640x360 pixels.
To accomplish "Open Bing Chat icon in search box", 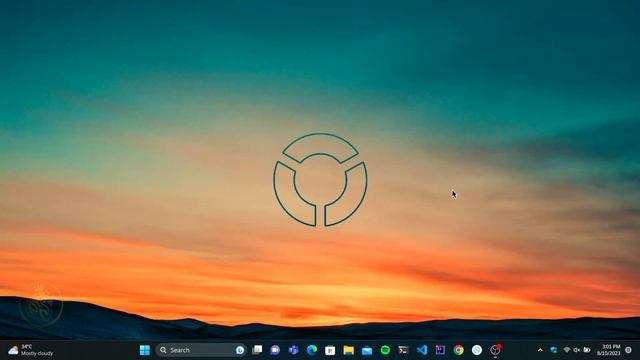I will pos(240,350).
